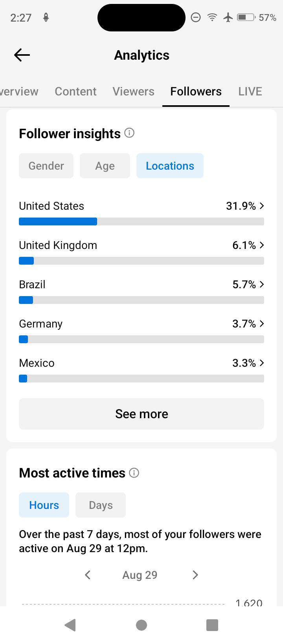283x644 pixels.
Task: Expand United Kingdom 6.1% chevron
Action: click(262, 245)
